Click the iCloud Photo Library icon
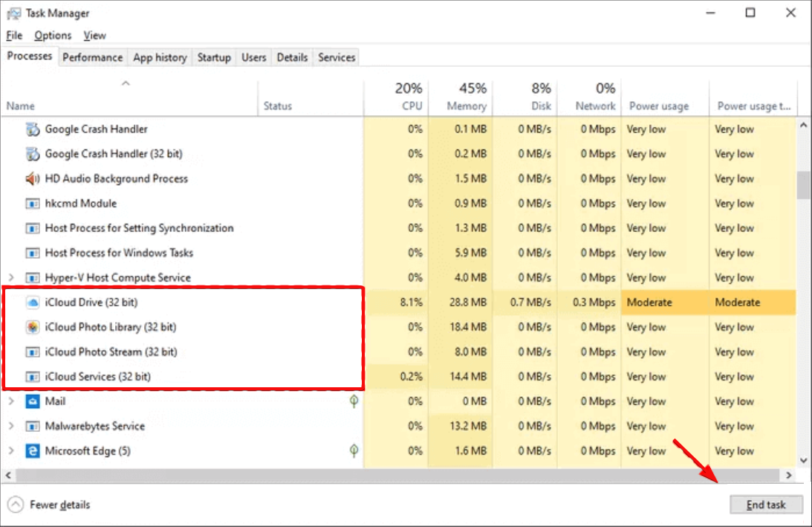Image resolution: width=812 pixels, height=527 pixels. click(x=33, y=327)
